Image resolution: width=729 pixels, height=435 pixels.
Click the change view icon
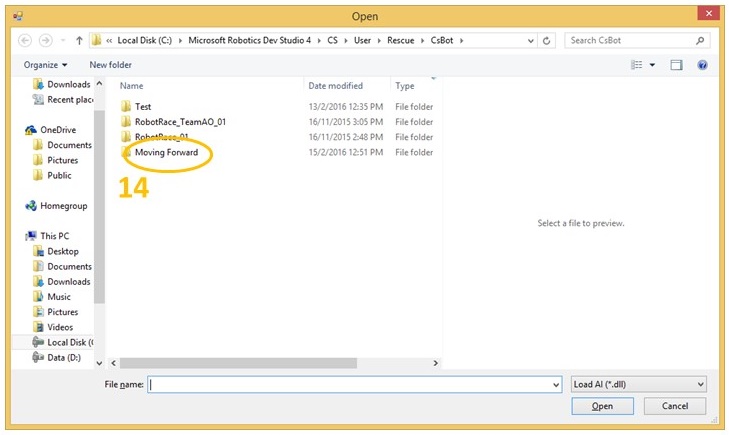[636, 65]
